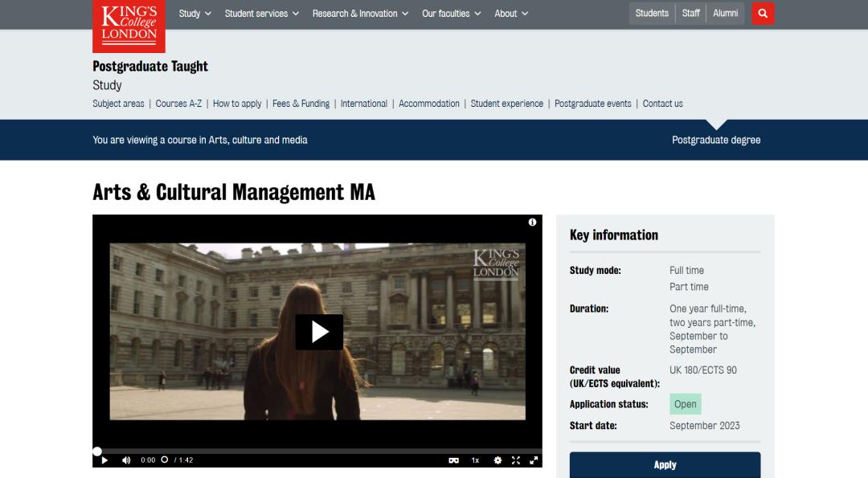Viewport: 868px width, 478px height.
Task: Expand the Student services dropdown
Action: tap(261, 14)
